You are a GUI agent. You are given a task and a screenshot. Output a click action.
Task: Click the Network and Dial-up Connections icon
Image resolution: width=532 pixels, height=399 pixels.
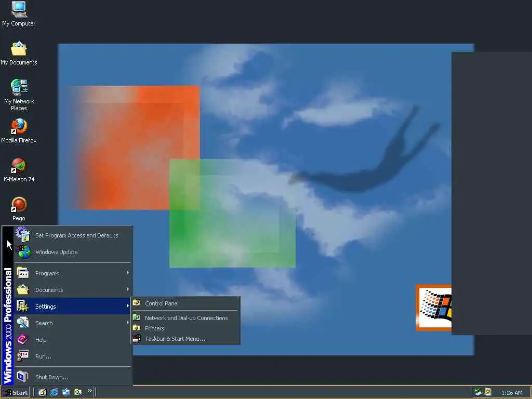tap(137, 317)
